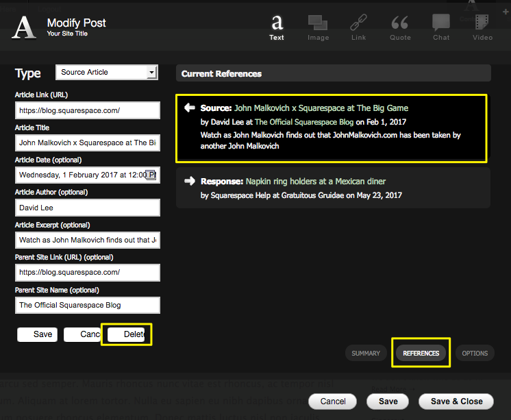Click the right arrow icon beside Response

point(190,182)
